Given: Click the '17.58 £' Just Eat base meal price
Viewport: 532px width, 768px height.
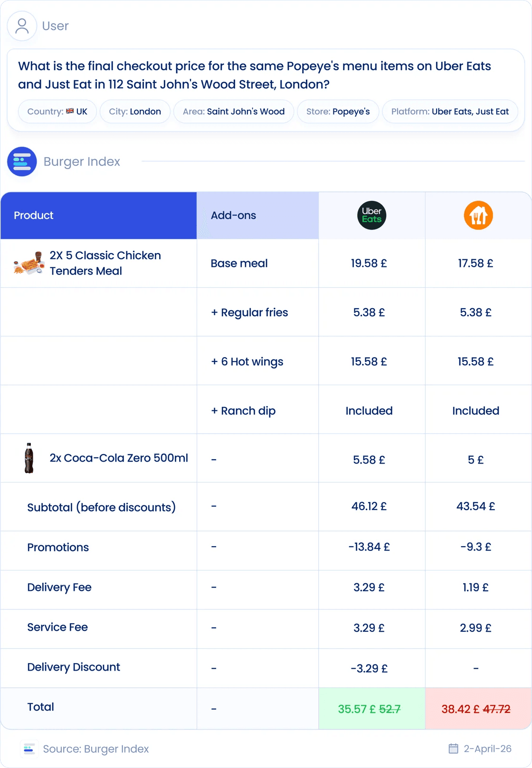Looking at the screenshot, I should coord(475,263).
